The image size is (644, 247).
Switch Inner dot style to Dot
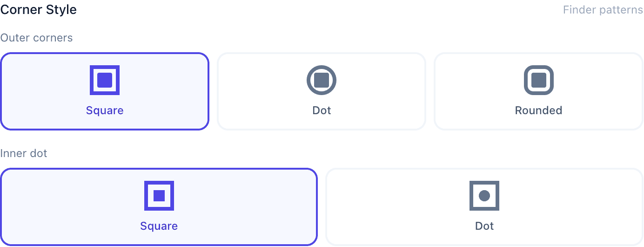coord(484,207)
